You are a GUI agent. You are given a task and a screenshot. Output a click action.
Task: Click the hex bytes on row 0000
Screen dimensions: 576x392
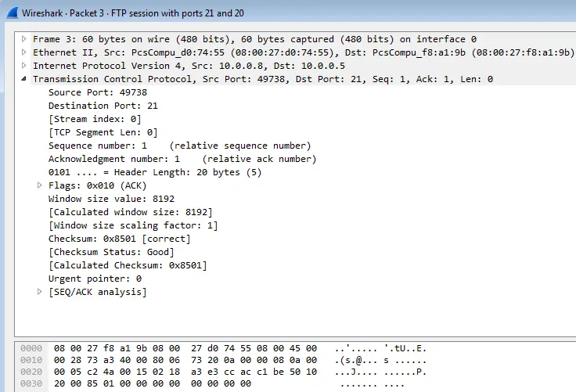tap(185, 348)
